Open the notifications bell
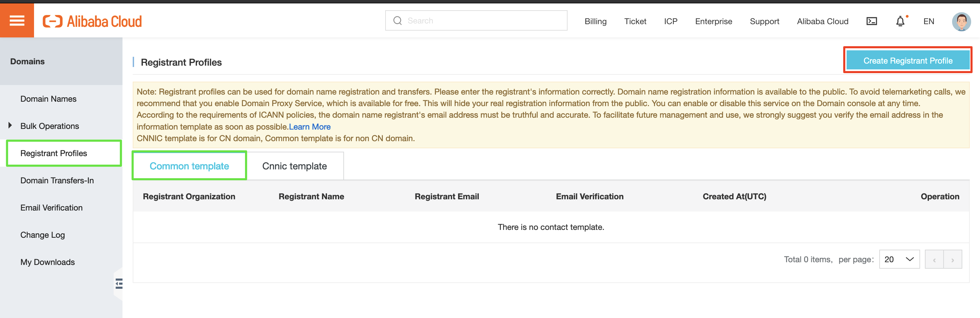Screen dimensions: 980x318 click(x=900, y=21)
